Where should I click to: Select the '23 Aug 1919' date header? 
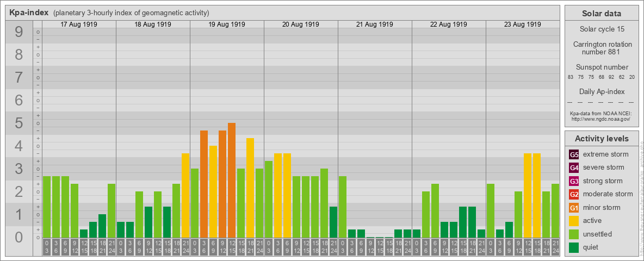coord(522,24)
